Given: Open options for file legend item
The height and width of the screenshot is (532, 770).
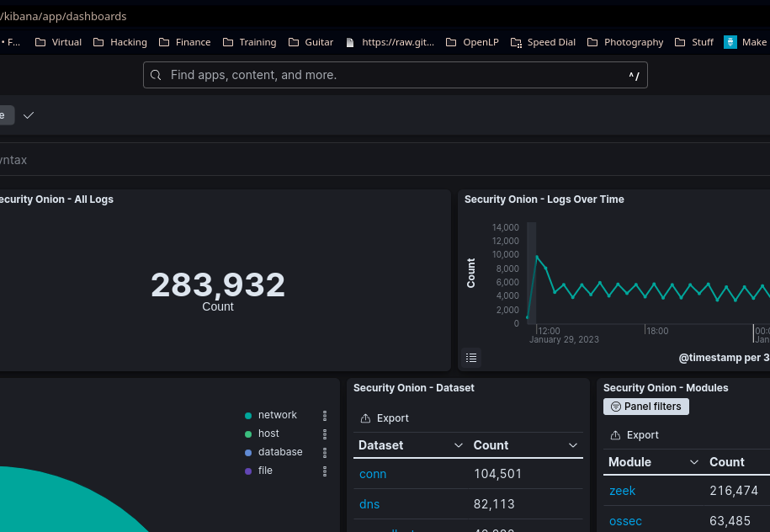Looking at the screenshot, I should point(325,471).
